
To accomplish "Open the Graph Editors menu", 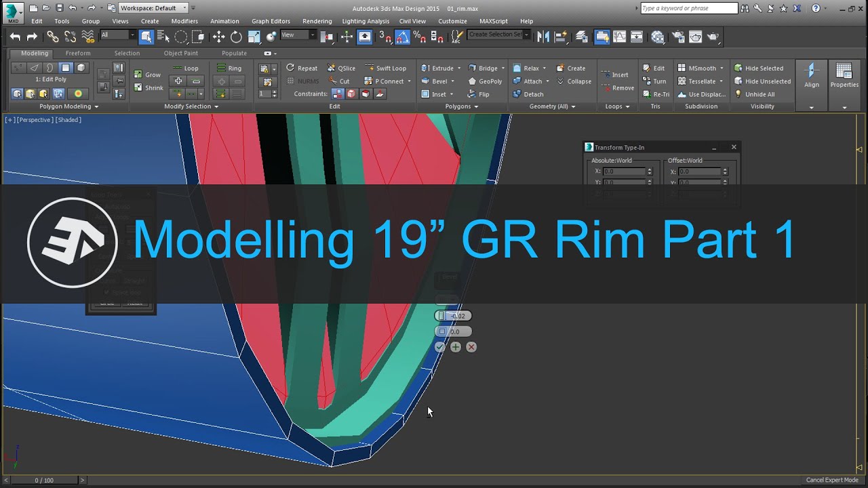I will coord(271,21).
